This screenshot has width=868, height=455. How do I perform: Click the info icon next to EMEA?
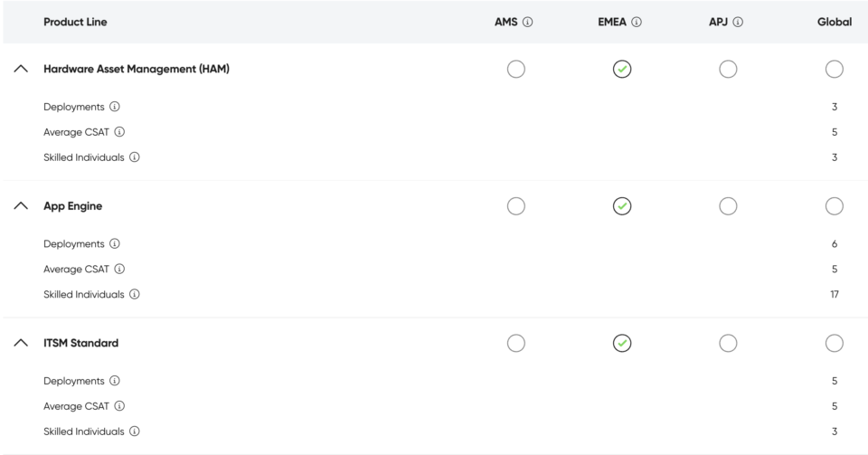coord(637,22)
